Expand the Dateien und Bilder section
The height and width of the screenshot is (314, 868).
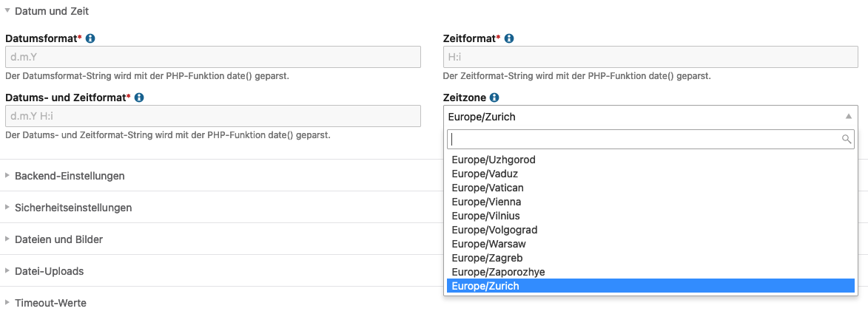point(58,239)
